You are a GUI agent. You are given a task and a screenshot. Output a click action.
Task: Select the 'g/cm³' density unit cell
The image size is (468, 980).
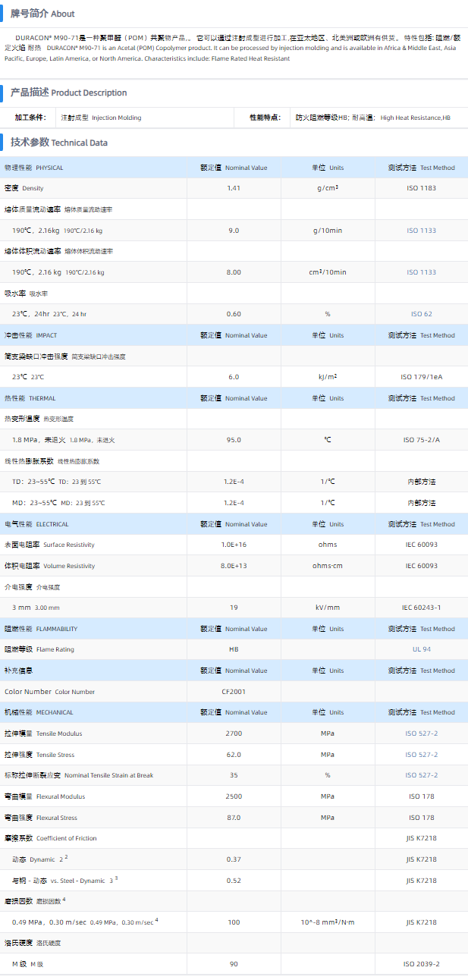328,188
